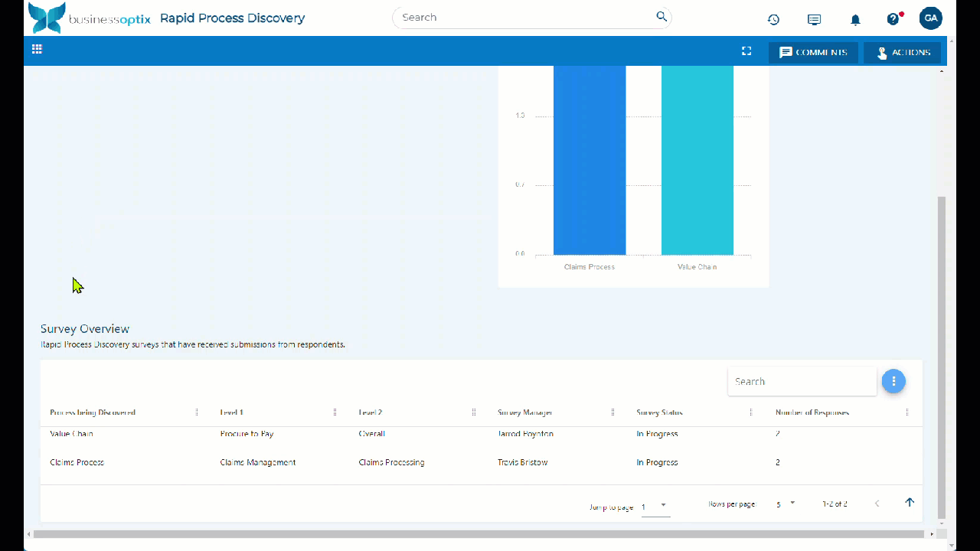The width and height of the screenshot is (980, 551).
Task: Click the search magnifier icon
Action: (661, 17)
